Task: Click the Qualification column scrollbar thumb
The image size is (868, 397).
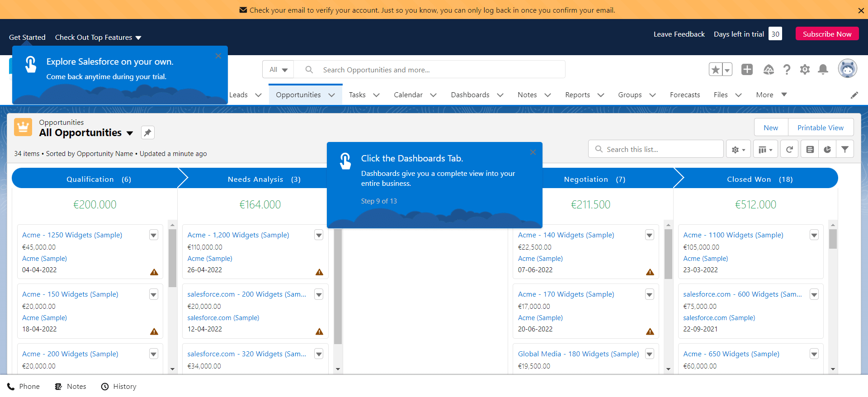Action: (x=172, y=258)
